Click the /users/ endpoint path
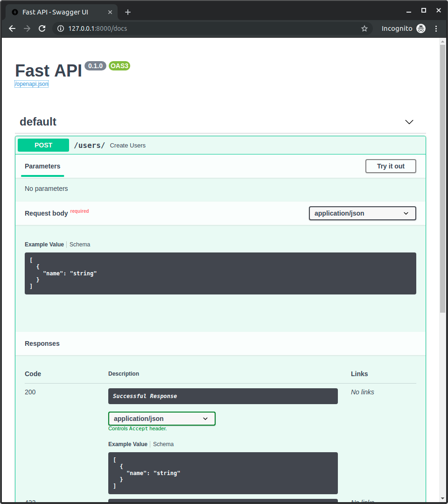 click(89, 145)
